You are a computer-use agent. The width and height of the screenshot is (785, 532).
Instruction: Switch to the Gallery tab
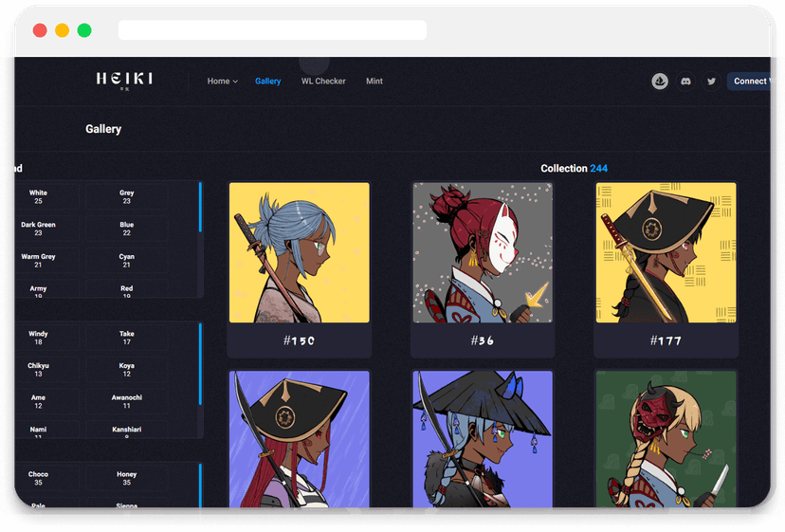(x=267, y=82)
